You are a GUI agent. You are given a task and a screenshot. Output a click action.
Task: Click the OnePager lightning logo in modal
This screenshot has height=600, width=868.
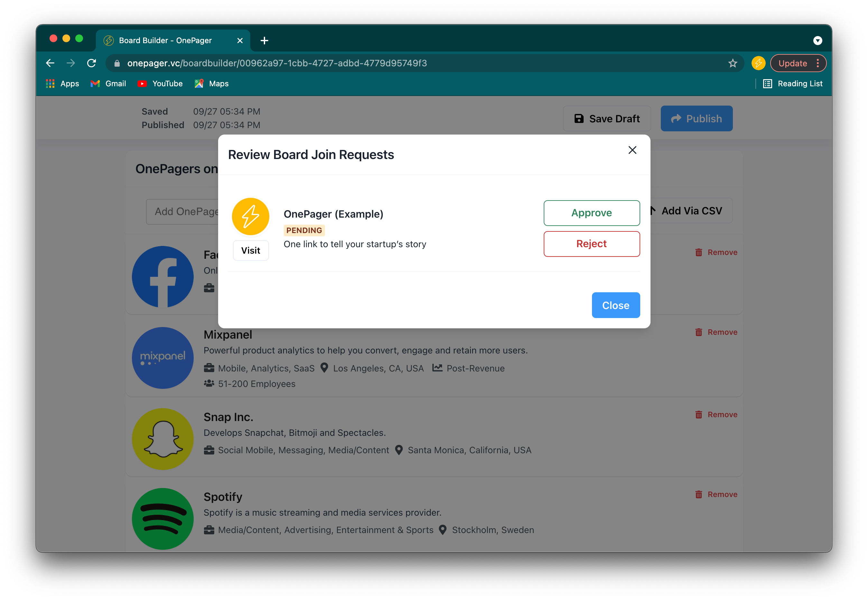pos(251,217)
